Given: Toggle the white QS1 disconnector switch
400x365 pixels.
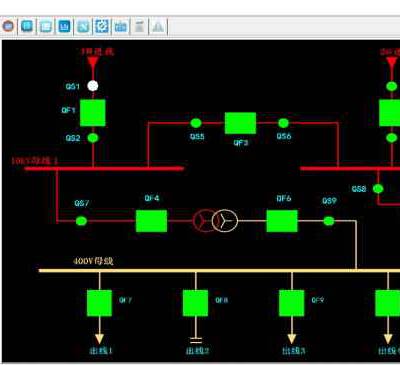Looking at the screenshot, I should pos(93,86).
